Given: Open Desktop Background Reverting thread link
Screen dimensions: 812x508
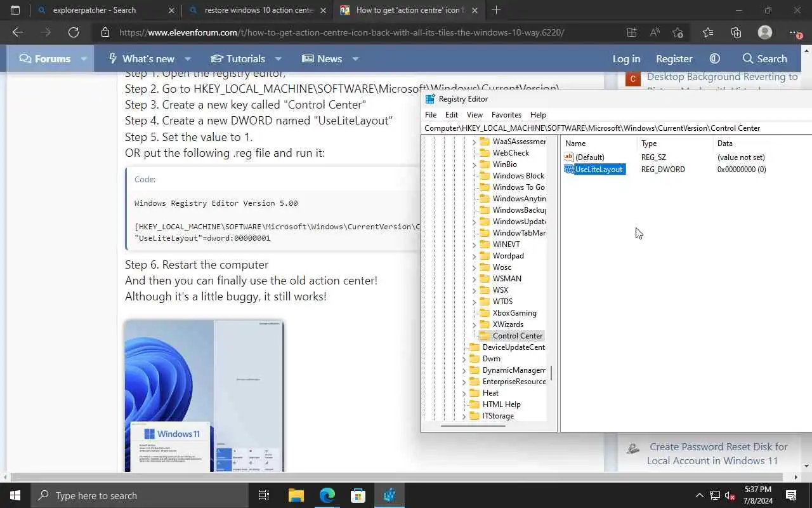Looking at the screenshot, I should (722, 77).
